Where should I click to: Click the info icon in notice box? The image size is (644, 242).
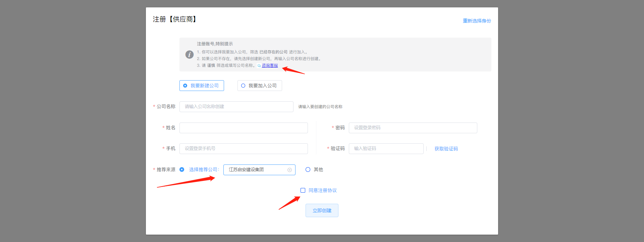pyautogui.click(x=190, y=54)
